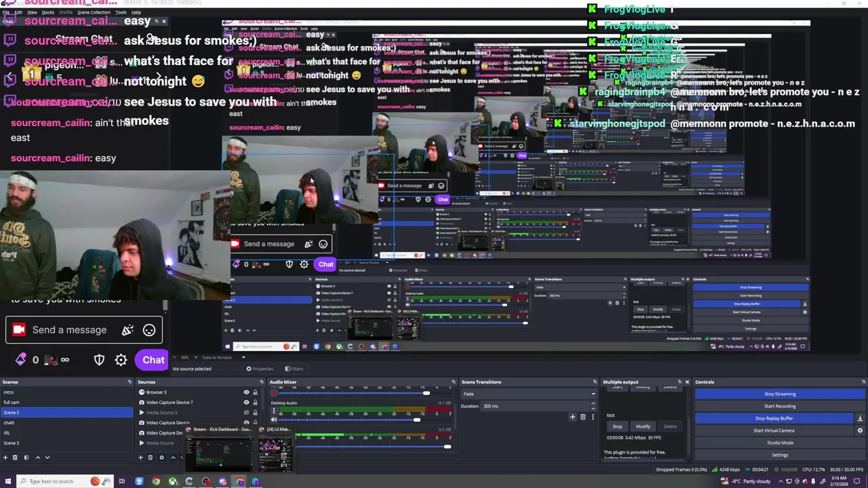Image resolution: width=868 pixels, height=488 pixels.
Task: Click the Stop Streaming button
Action: 780,394
